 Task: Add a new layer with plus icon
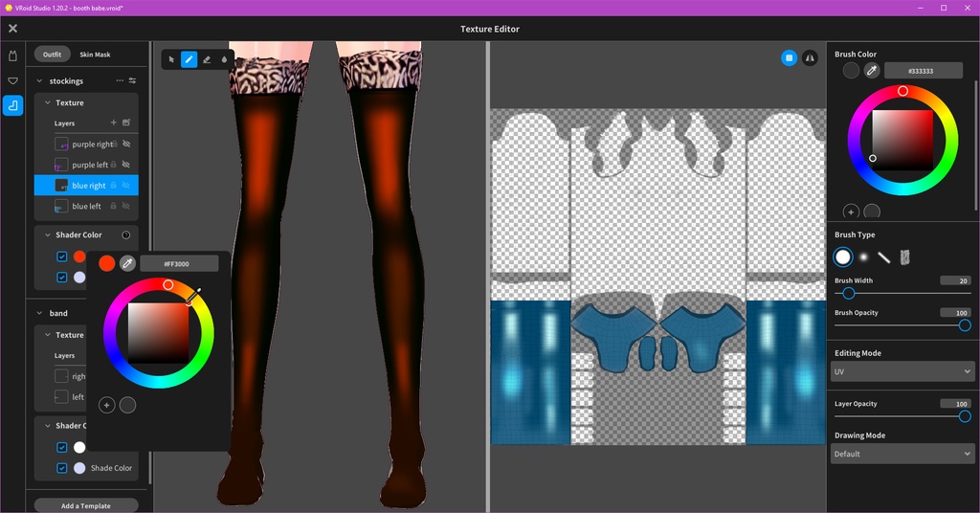tap(113, 123)
